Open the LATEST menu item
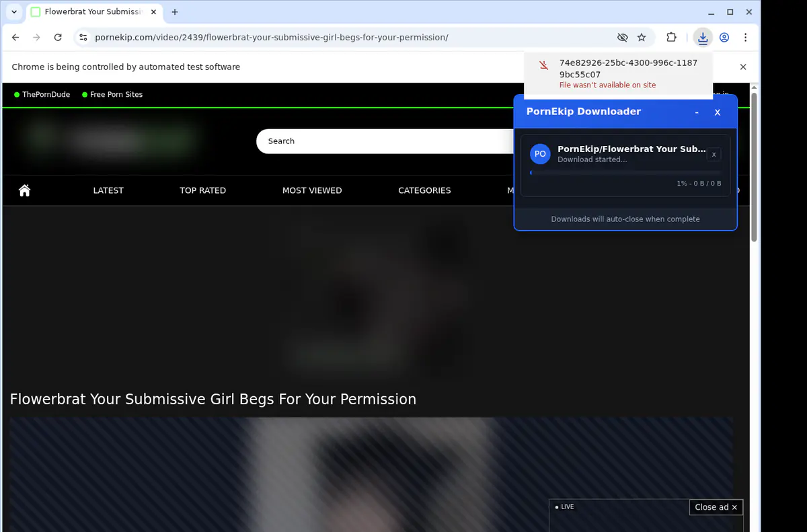Screen dimensions: 807x532 pos(108,190)
